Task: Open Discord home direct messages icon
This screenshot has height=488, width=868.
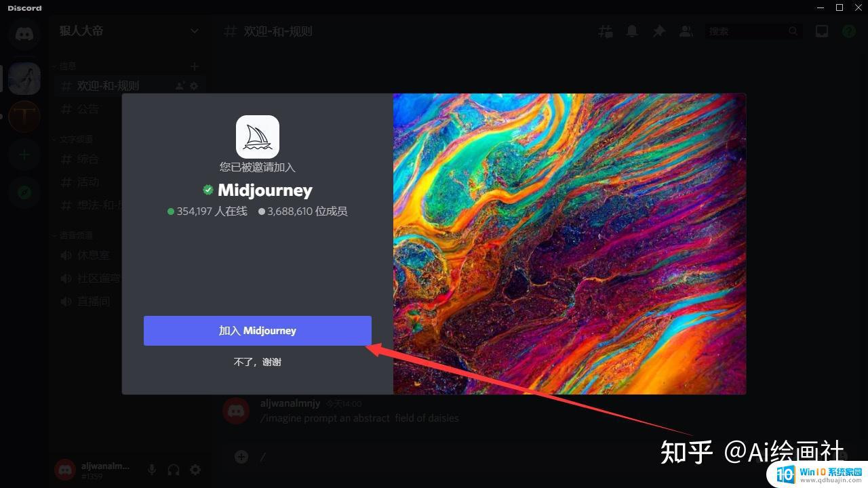Action: coord(24,34)
